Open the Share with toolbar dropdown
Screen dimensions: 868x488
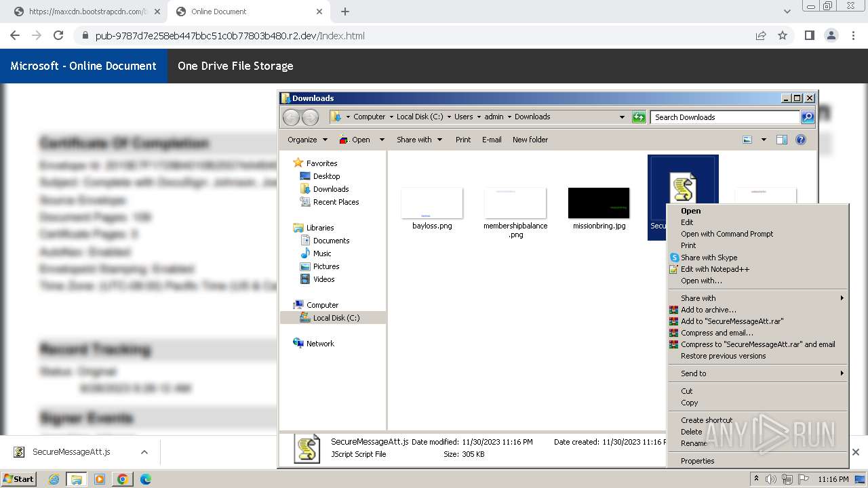point(419,140)
